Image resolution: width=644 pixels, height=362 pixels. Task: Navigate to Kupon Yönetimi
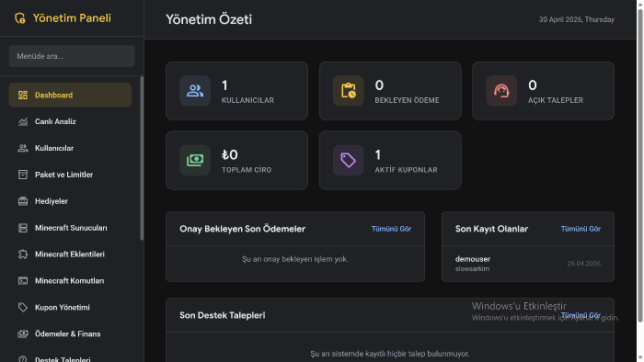tap(70, 308)
